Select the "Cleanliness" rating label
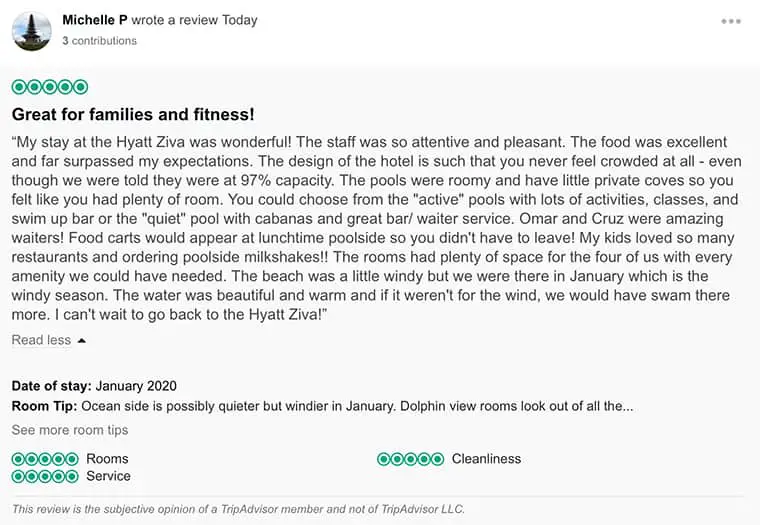This screenshot has width=760, height=525. [486, 459]
